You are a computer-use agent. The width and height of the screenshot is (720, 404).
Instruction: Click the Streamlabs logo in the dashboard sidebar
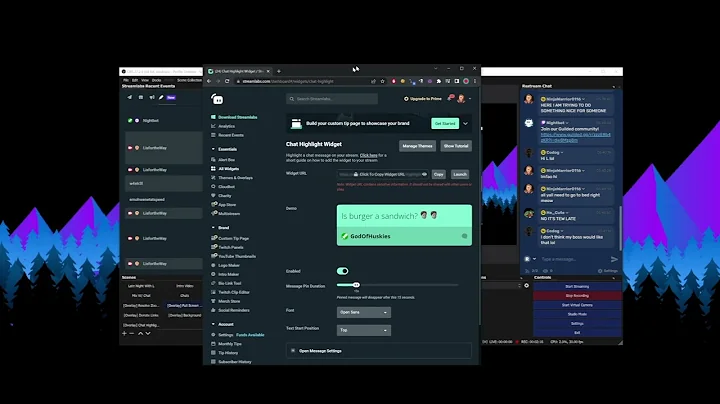(217, 99)
